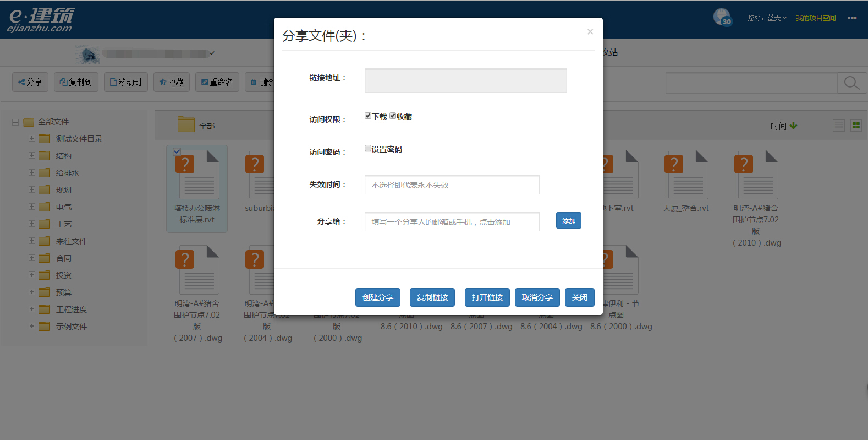Select file 明湾-A#猪舍围护节点7.02版（2010）.dwg icon

pyautogui.click(x=756, y=175)
